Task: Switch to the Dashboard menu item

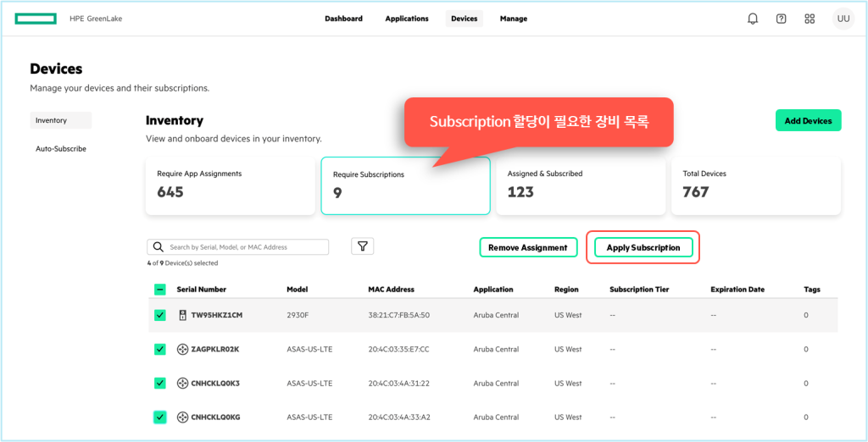Action: coord(343,19)
